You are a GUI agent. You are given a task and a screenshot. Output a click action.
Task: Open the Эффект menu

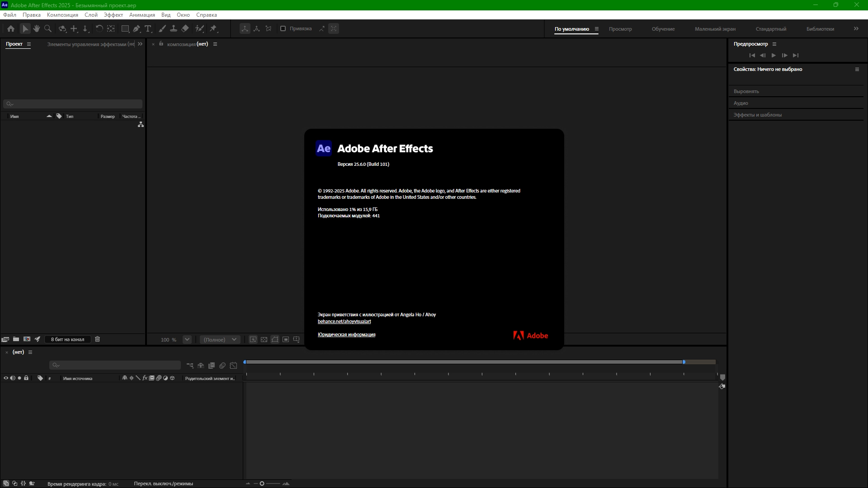[113, 15]
